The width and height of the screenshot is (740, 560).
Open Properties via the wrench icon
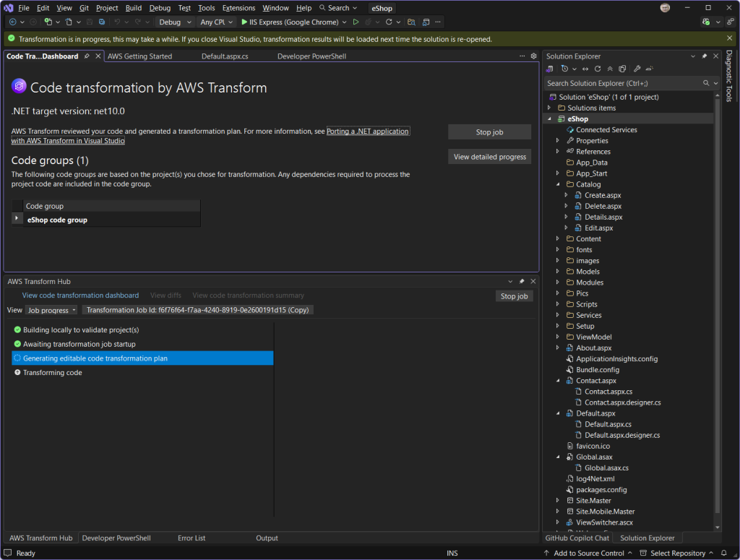pos(637,69)
